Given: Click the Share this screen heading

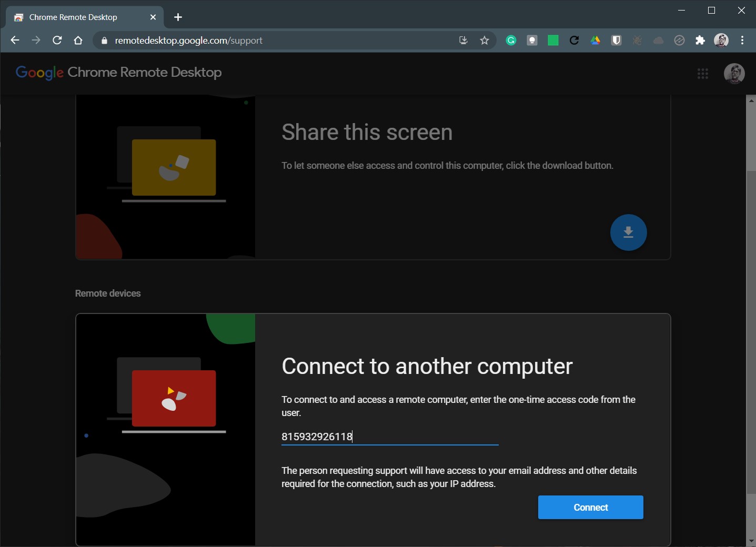Looking at the screenshot, I should [x=367, y=132].
